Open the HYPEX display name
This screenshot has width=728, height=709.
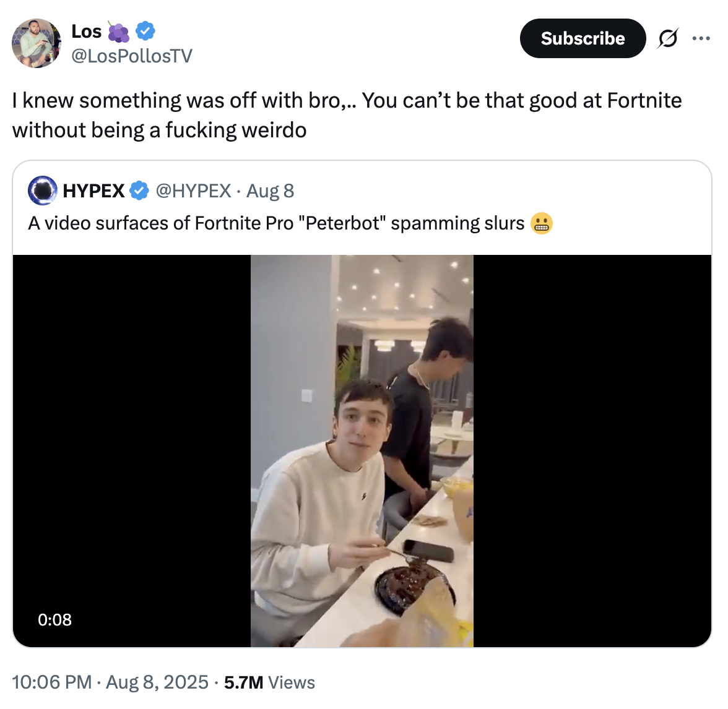click(x=94, y=191)
